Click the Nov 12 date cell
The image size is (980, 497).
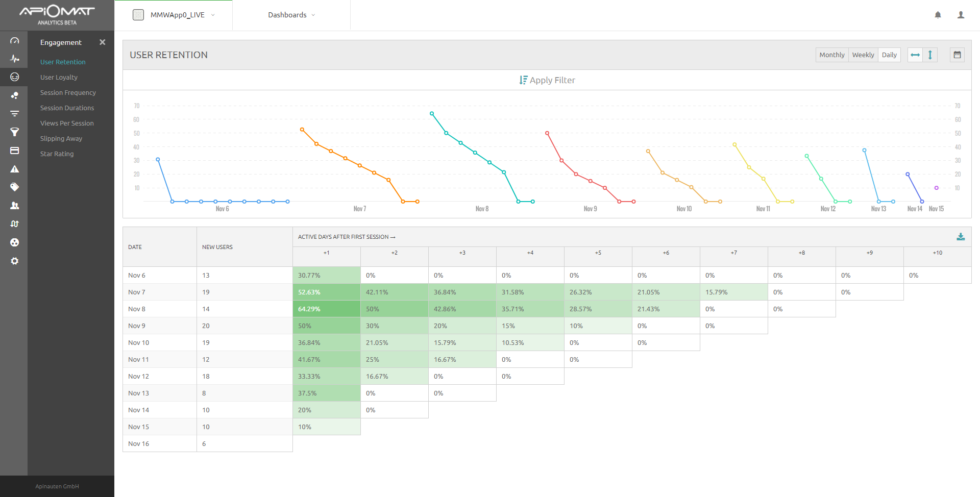pyautogui.click(x=160, y=376)
